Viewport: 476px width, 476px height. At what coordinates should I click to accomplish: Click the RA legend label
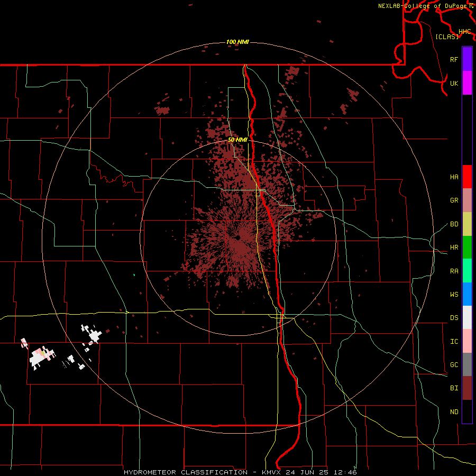454,271
